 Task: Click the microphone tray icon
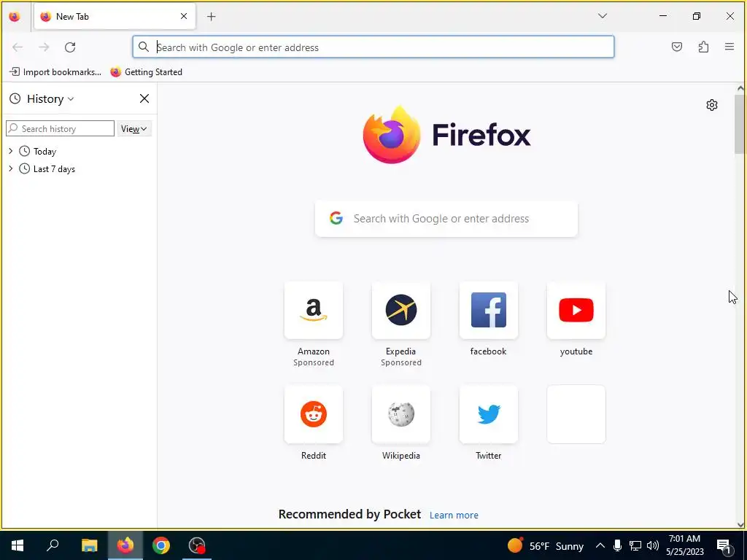pyautogui.click(x=617, y=545)
